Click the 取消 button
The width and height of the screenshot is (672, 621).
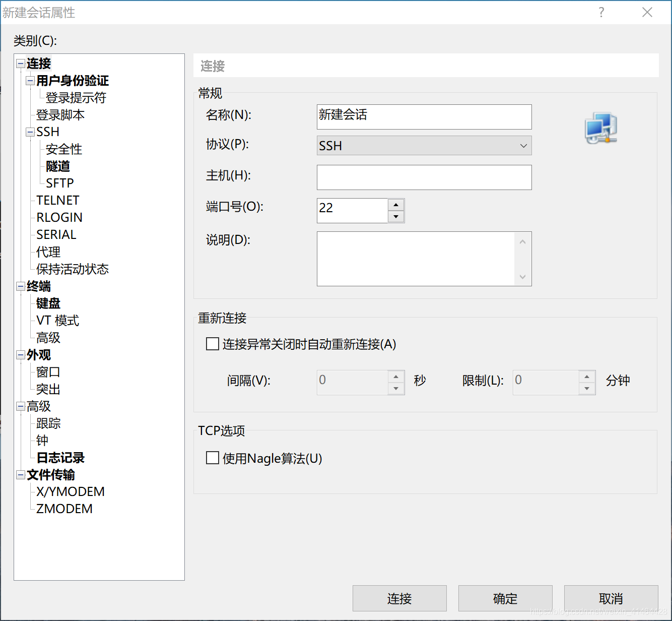click(x=611, y=598)
